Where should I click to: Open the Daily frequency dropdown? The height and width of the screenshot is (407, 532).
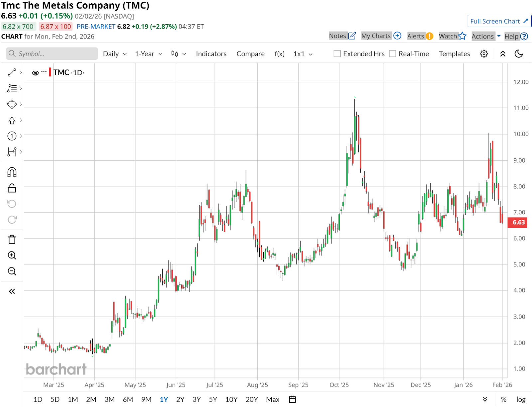click(x=115, y=54)
